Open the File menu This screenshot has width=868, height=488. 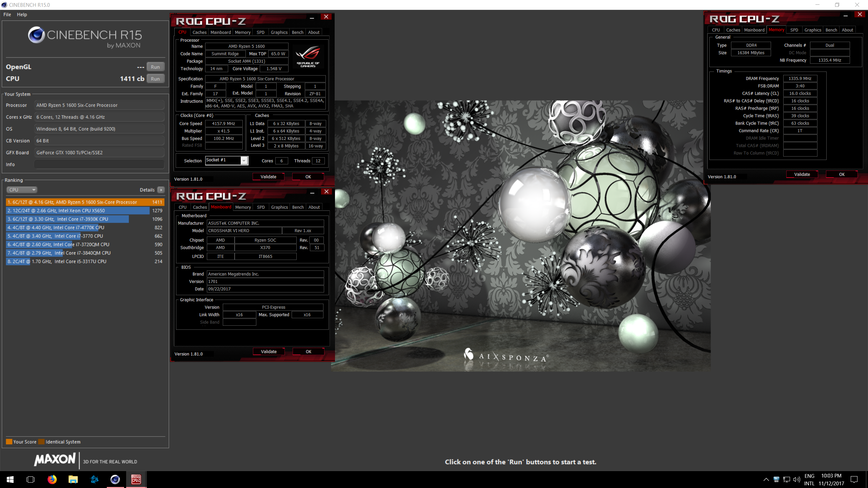coord(7,15)
